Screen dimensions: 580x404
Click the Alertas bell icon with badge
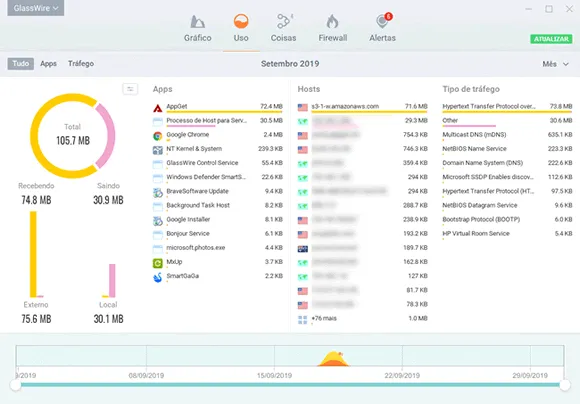click(x=383, y=21)
